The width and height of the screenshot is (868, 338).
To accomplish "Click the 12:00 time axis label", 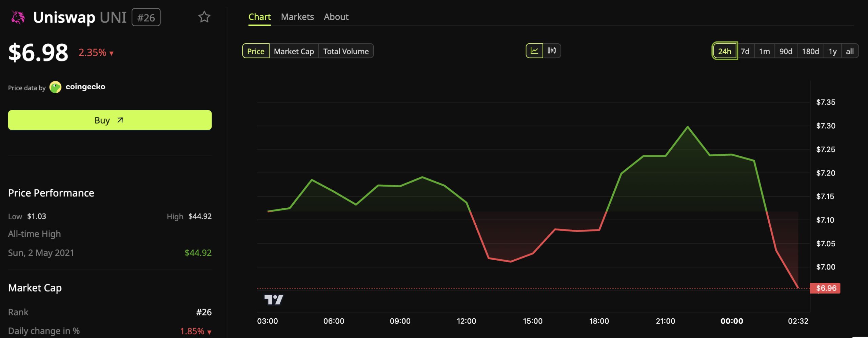I will coord(466,321).
